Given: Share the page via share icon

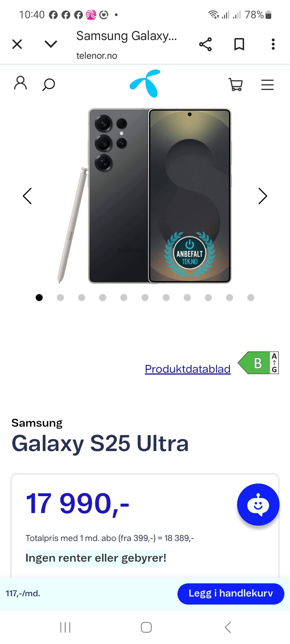Looking at the screenshot, I should (205, 44).
